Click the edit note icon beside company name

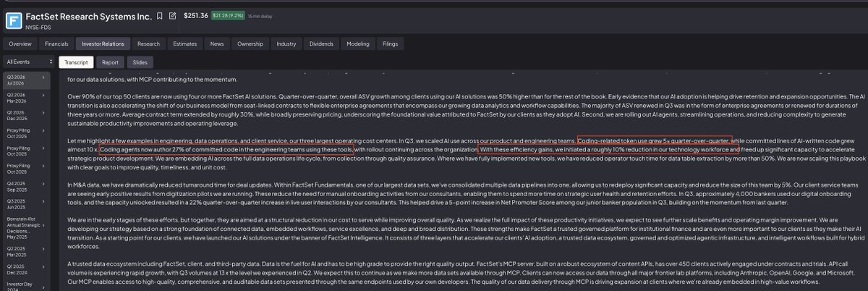pyautogui.click(x=172, y=14)
